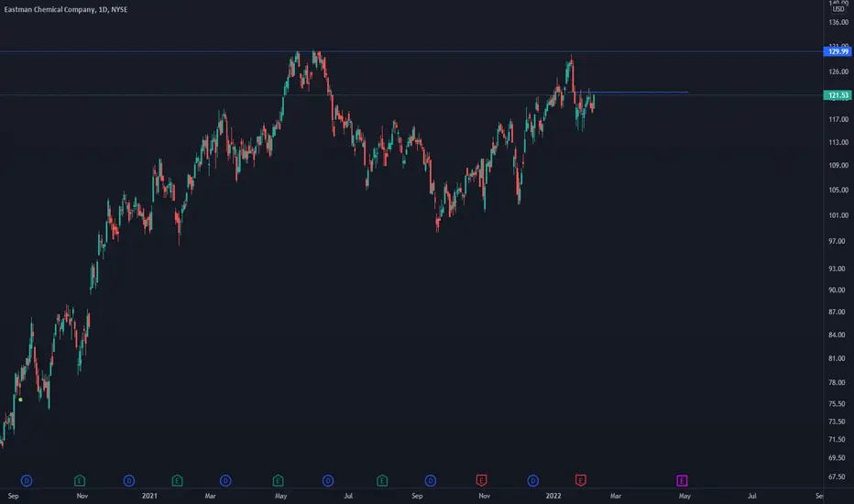Screen dimensions: 854x504
Task: Select the green 121.53 current price label
Action: [x=838, y=95]
